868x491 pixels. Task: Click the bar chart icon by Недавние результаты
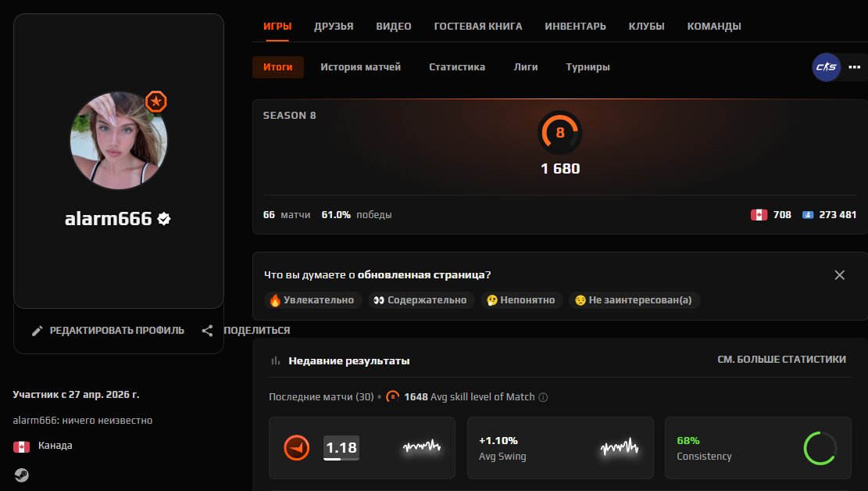[x=275, y=360]
